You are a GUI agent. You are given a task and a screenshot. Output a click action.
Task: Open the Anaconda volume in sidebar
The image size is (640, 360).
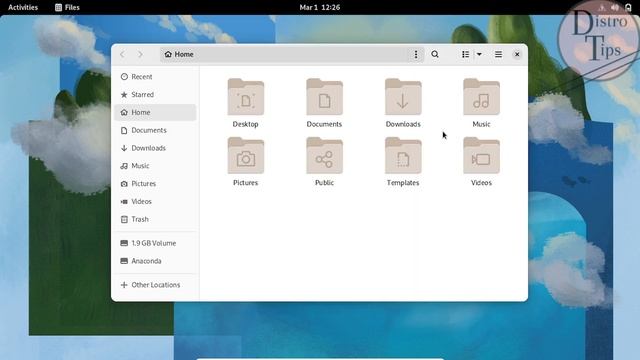pyautogui.click(x=156, y=261)
